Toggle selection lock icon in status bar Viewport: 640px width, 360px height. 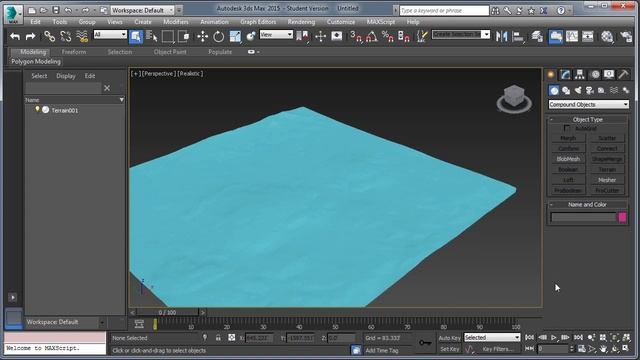[218, 338]
